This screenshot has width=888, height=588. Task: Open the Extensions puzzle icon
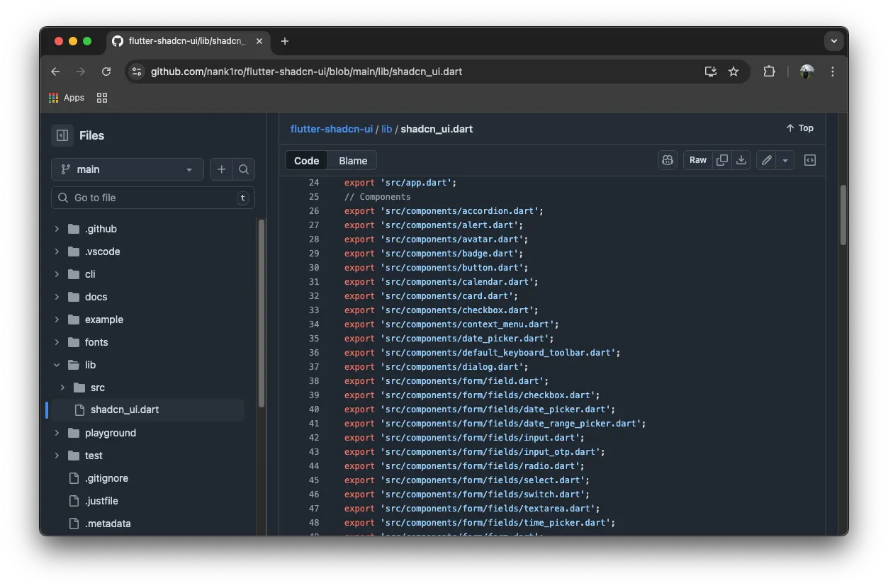click(x=769, y=72)
